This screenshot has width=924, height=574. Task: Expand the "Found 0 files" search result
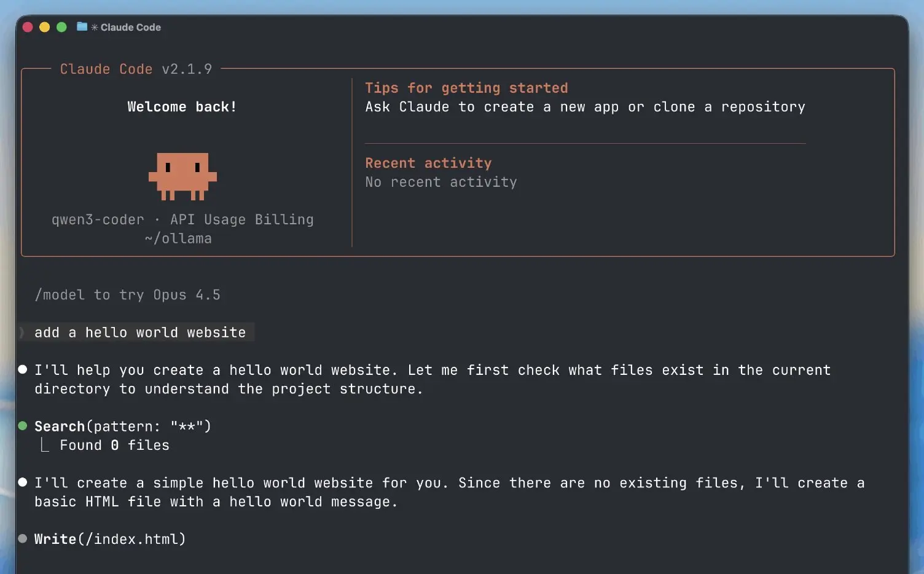(114, 445)
